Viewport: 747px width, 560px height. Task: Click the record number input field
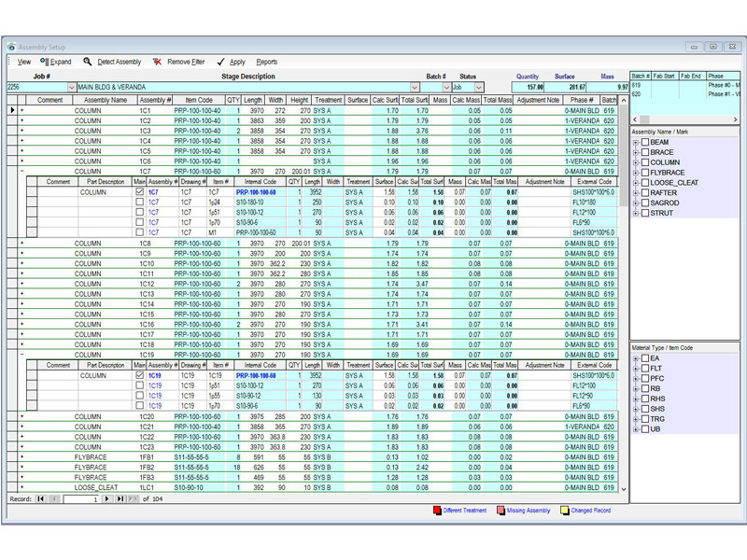(81, 499)
